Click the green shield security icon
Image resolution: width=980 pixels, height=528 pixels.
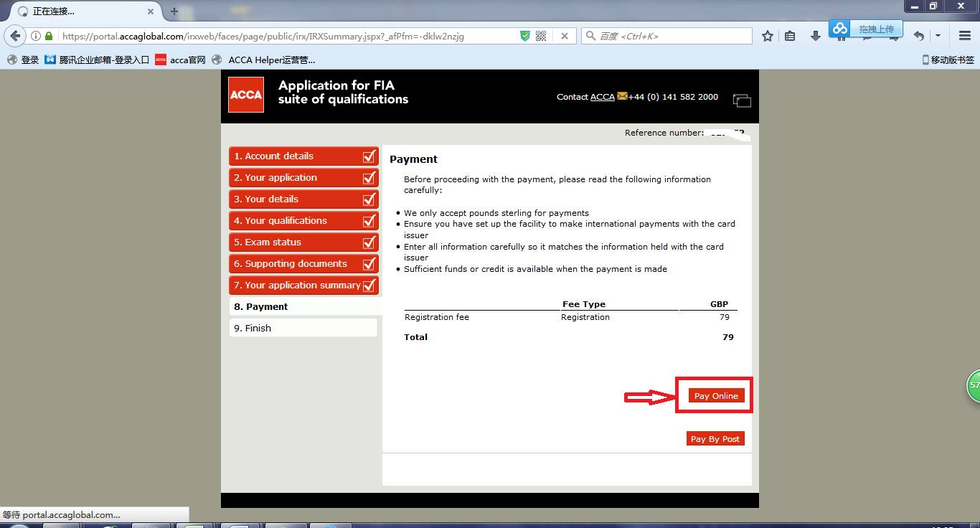pyautogui.click(x=525, y=36)
